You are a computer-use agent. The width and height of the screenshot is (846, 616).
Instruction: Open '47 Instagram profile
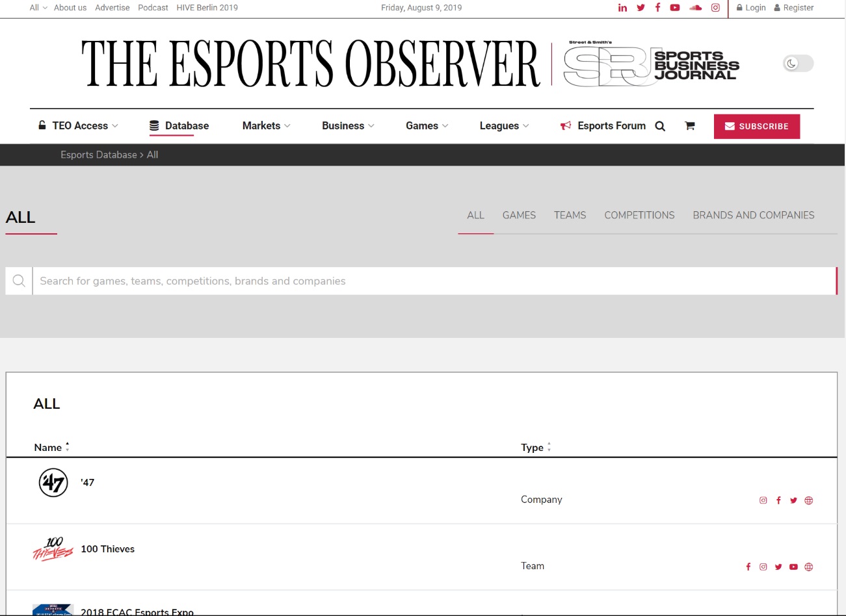(763, 500)
